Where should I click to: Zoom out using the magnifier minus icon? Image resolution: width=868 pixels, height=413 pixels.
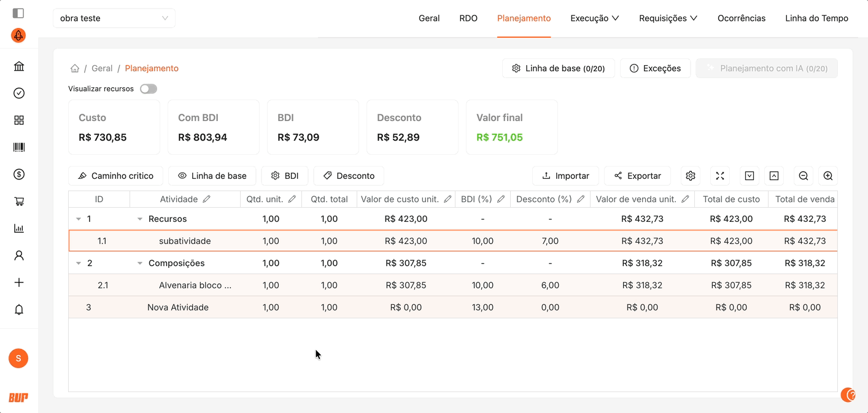point(804,176)
